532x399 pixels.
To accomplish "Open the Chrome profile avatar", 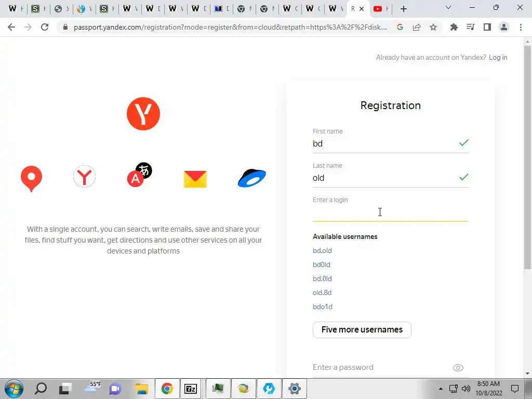I will tap(504, 27).
